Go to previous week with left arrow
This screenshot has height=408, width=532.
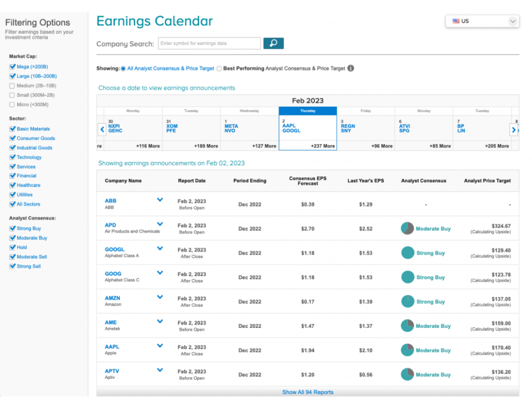102,129
